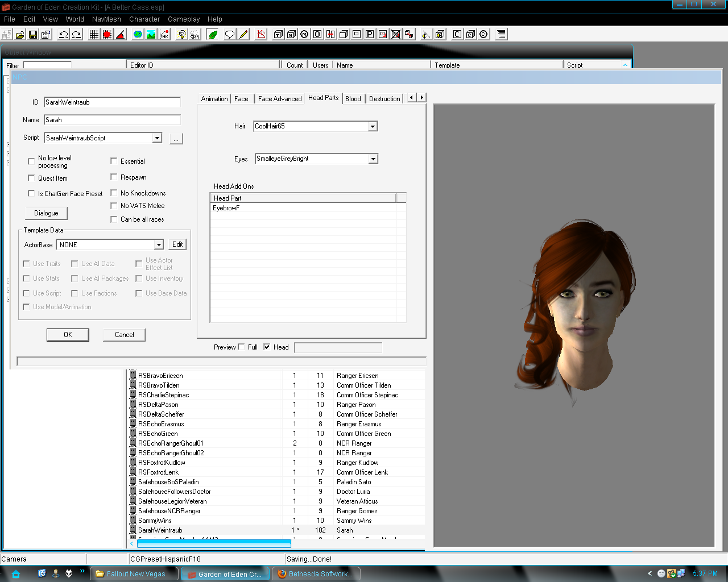Image resolution: width=728 pixels, height=582 pixels.
Task: Click the yellow pencil toolbar icon
Action: pyautogui.click(x=243, y=34)
